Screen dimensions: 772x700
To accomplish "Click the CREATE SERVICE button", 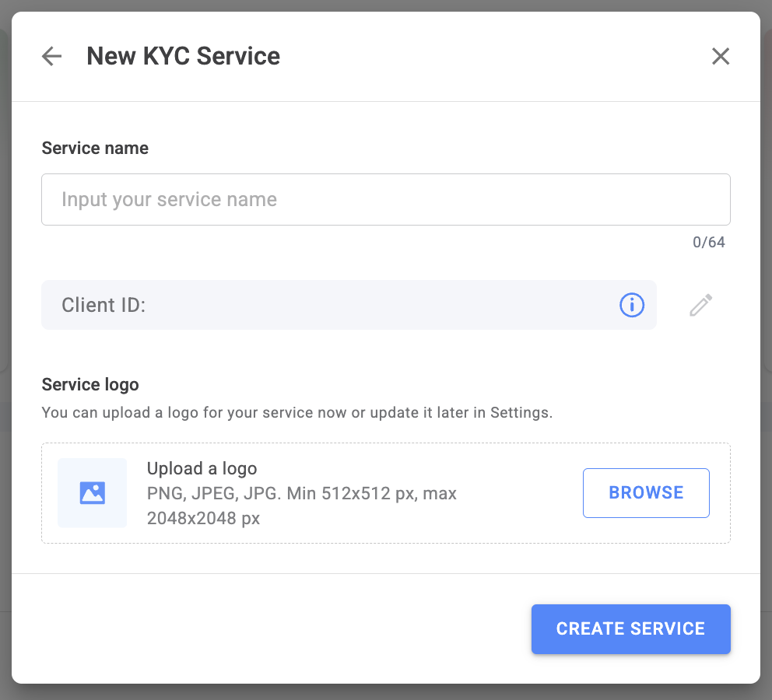I will (x=630, y=628).
